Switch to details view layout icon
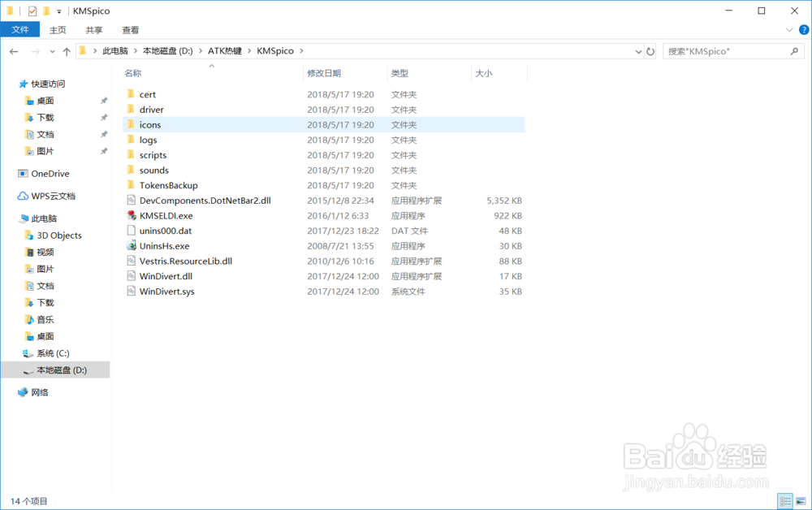 [785, 501]
